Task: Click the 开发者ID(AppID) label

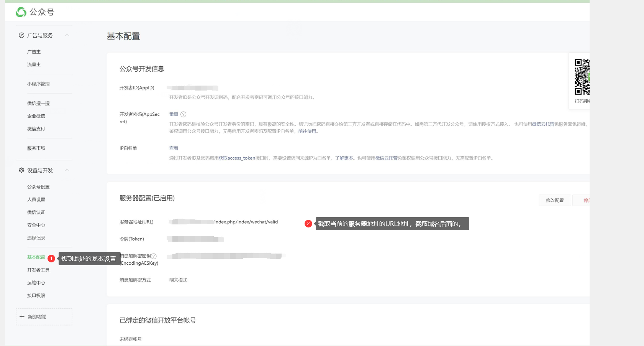Action: point(137,88)
